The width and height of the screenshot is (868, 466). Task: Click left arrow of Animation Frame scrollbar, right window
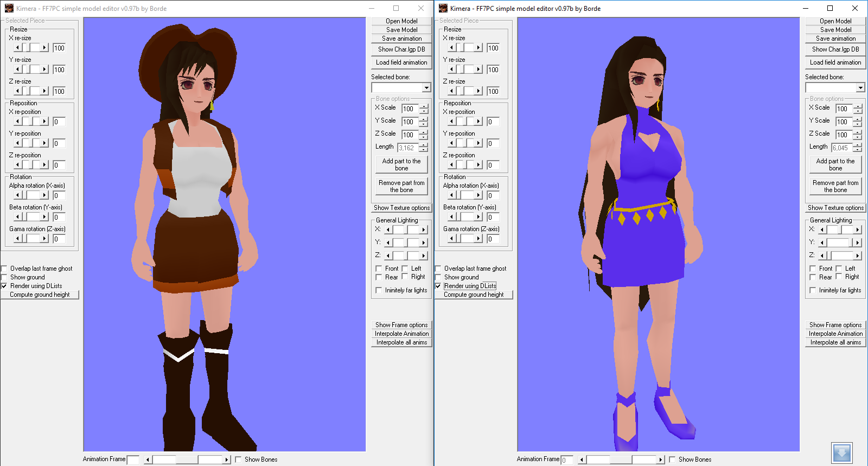[582, 459]
